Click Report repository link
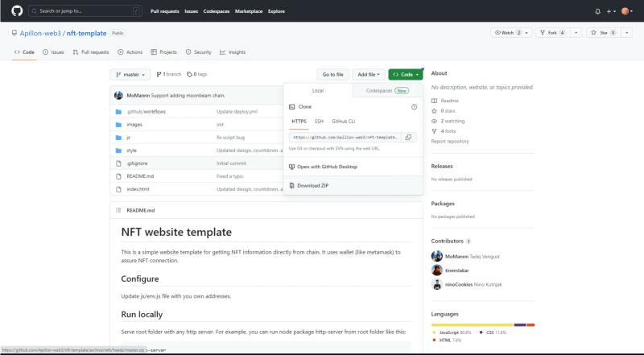The image size is (644, 355). click(x=450, y=142)
